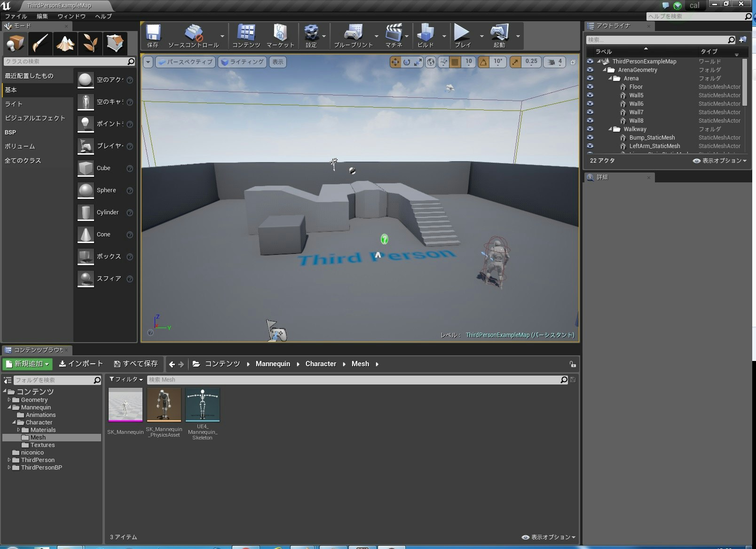This screenshot has height=549, width=756.
Task: Click the 表示 show button in viewport
Action: click(278, 62)
